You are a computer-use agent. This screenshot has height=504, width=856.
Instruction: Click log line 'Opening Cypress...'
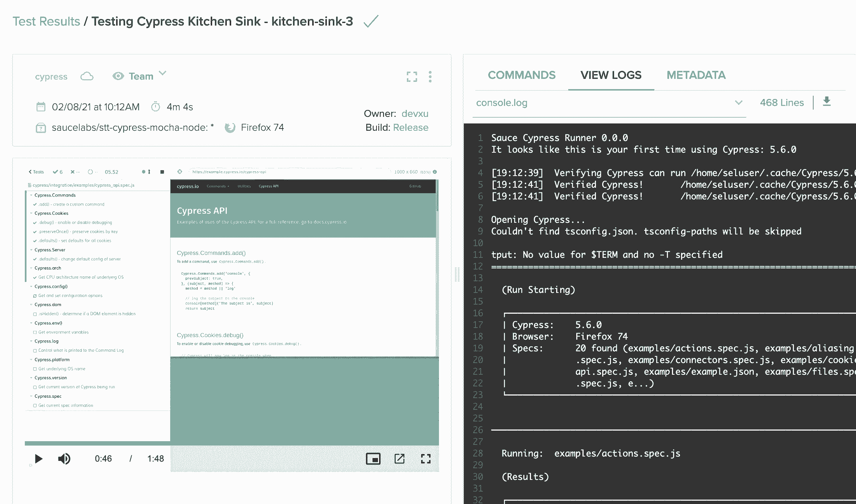(x=538, y=220)
